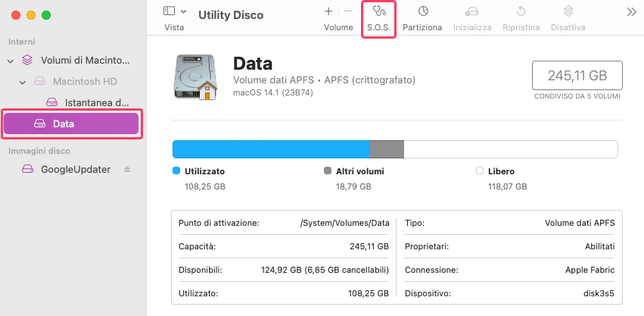
Task: Click the yellow minimize window button
Action: pyautogui.click(x=31, y=16)
